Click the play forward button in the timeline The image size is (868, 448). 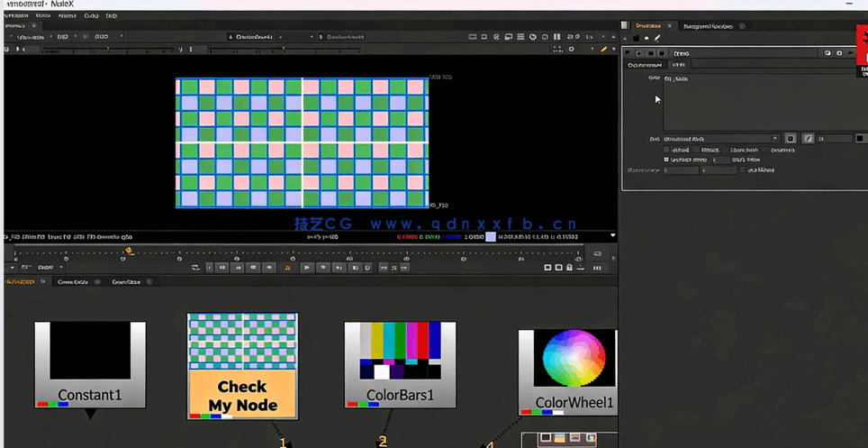307,268
